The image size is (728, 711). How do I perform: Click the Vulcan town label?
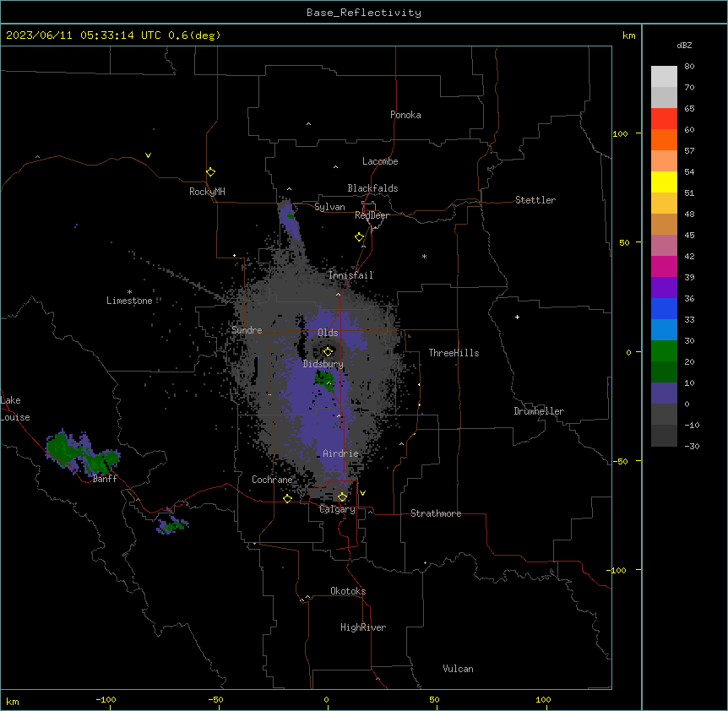coord(459,669)
